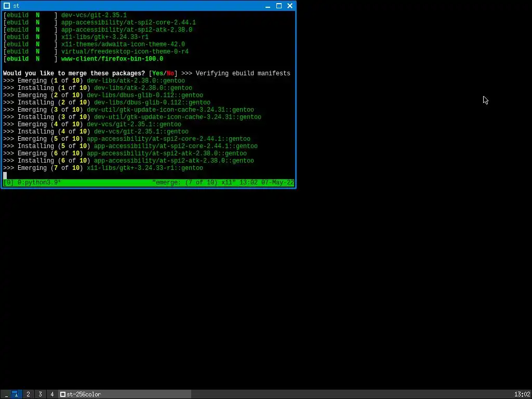Click the red No option in the merge prompt
The image size is (532, 399).
(170, 73)
